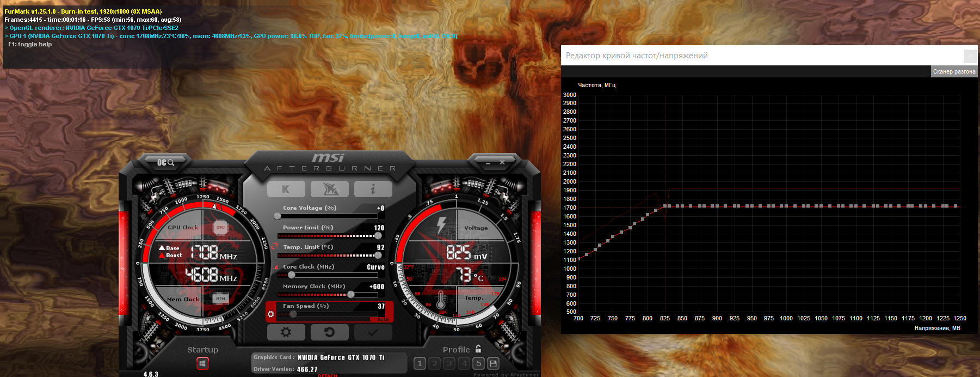Load profile slot 2
The height and width of the screenshot is (377, 980).
tap(434, 363)
